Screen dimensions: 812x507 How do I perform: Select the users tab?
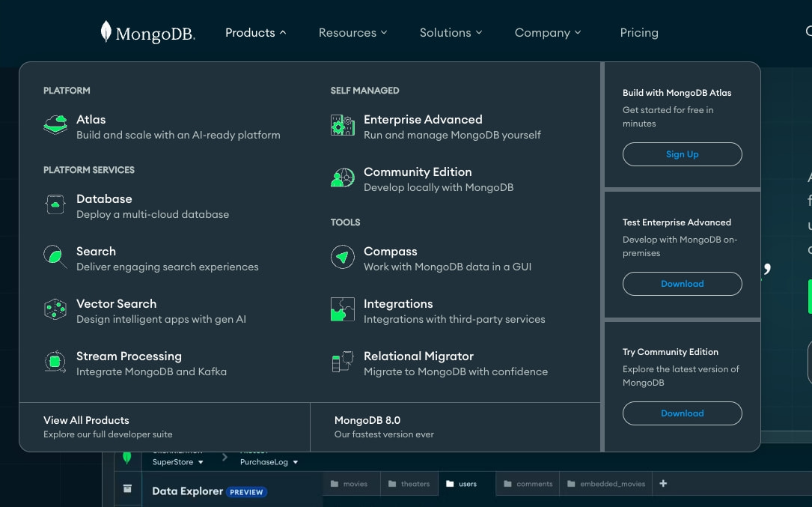click(x=466, y=484)
